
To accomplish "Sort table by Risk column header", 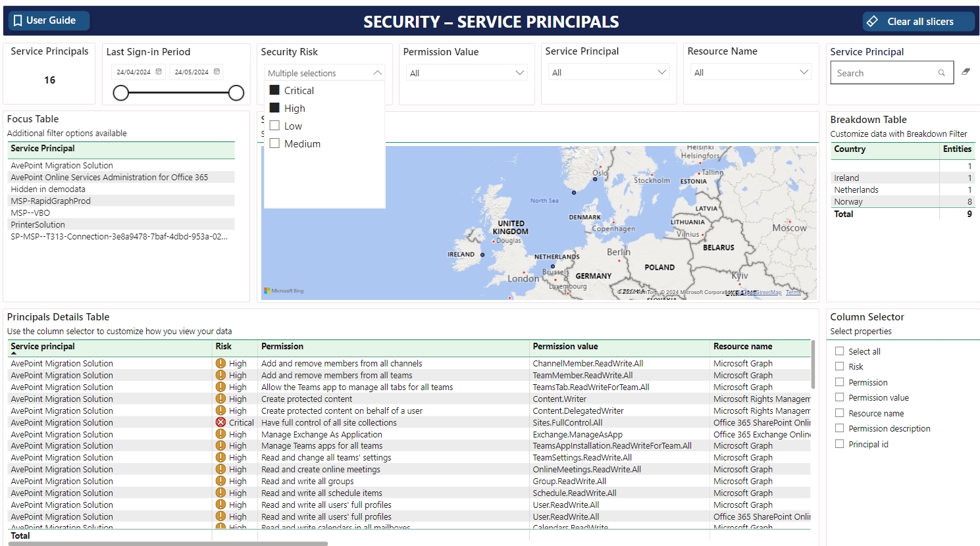I will [x=223, y=347].
